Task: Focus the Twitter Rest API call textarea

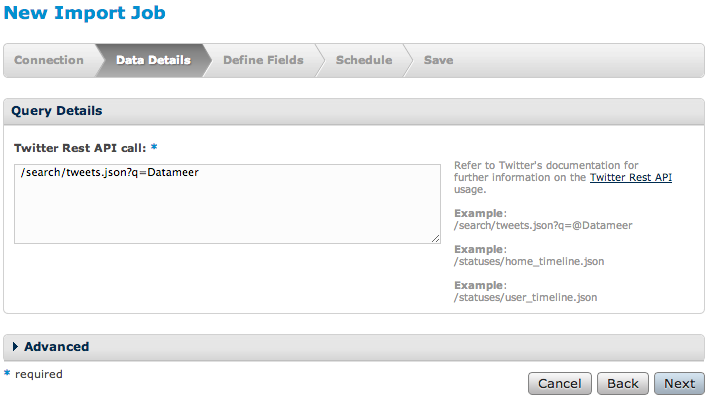Action: click(227, 204)
